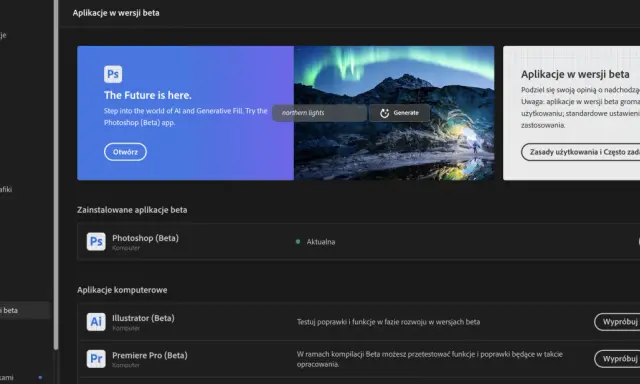Viewport: 640px width, 384px height.
Task: Click Wypróbuj for Premiere Pro (Beta)
Action: tap(617, 359)
